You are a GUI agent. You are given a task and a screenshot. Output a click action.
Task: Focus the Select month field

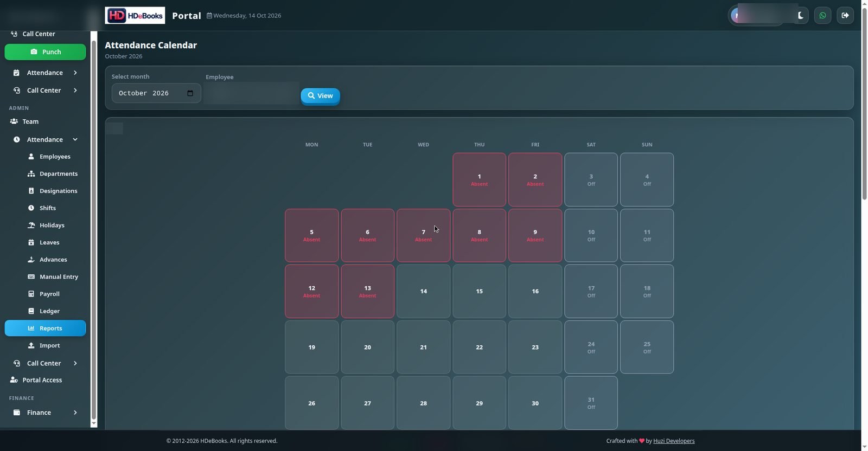click(156, 93)
